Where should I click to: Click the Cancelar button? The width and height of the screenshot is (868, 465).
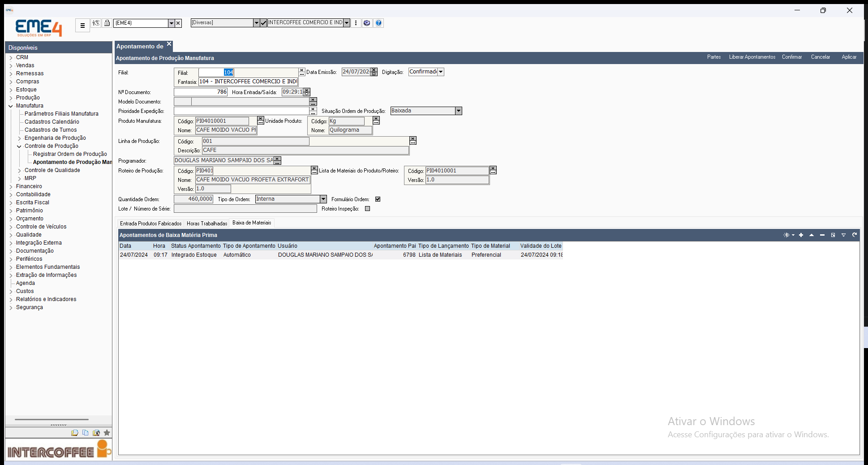pos(821,57)
